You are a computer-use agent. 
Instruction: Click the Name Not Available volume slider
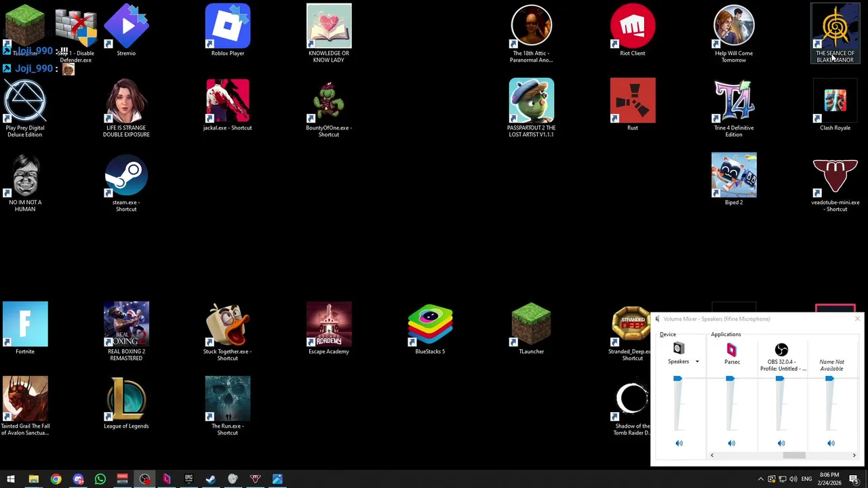[x=829, y=379]
